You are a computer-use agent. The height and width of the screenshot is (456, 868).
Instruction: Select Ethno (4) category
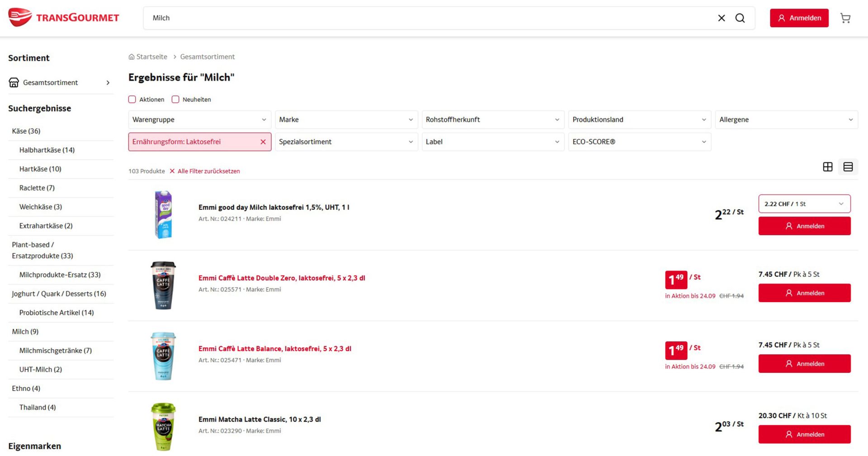pos(26,389)
